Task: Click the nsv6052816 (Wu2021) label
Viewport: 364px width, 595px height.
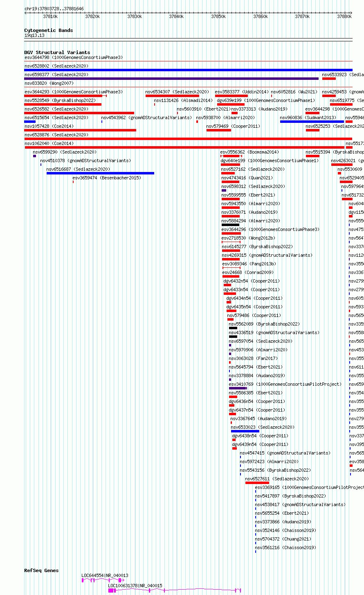Action: click(x=294, y=92)
